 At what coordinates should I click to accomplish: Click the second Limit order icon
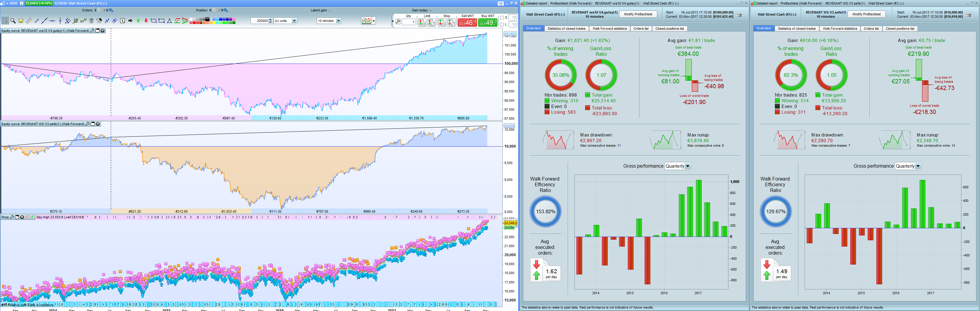coord(431,22)
